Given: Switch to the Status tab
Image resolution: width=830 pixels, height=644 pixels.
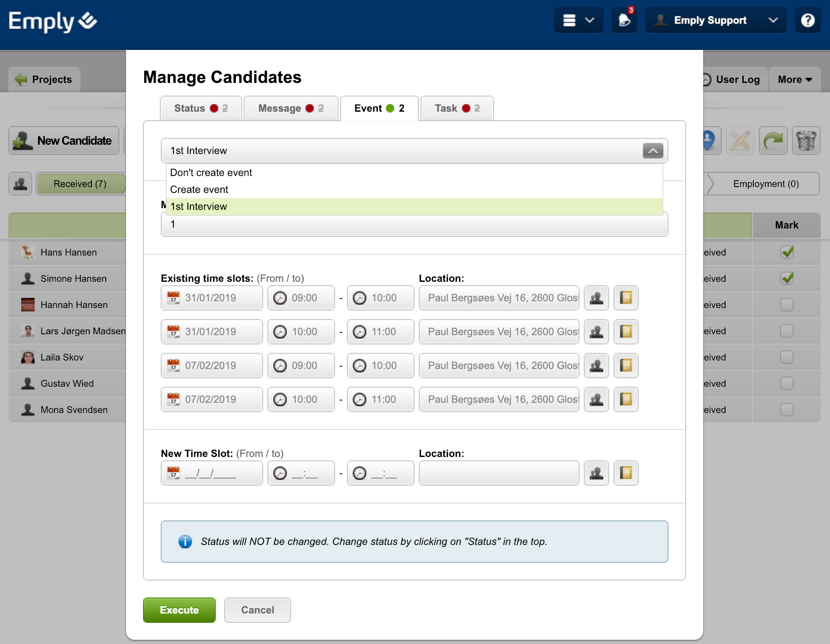Looking at the screenshot, I should click(x=201, y=108).
